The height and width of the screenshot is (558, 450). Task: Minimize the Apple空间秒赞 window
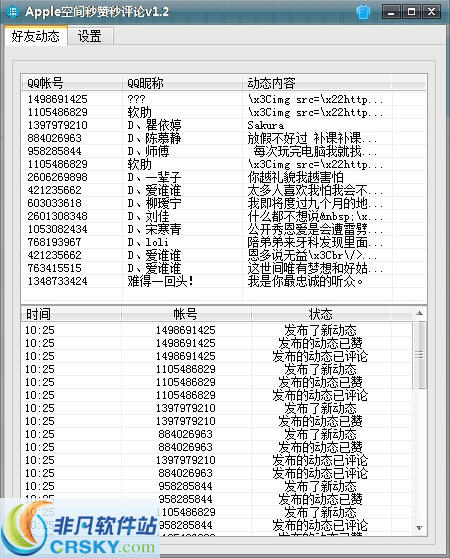pos(391,12)
